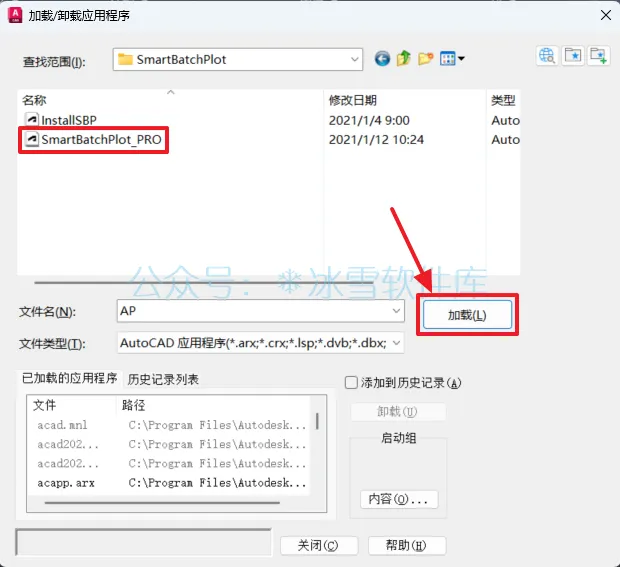Viewport: 620px width, 567px height.
Task: Select acad.mnl in loaded applications
Action: click(x=62, y=425)
